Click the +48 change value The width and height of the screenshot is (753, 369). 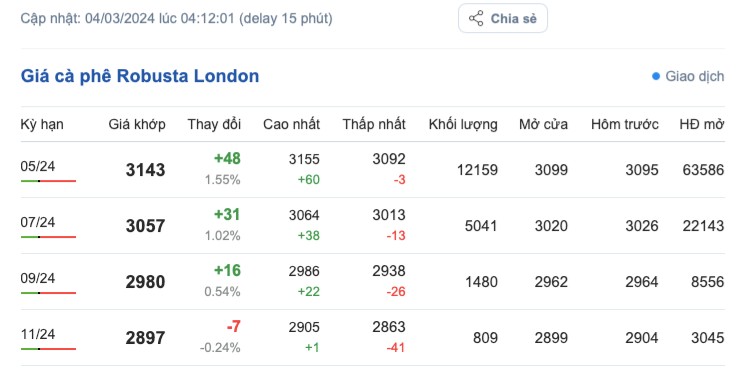pyautogui.click(x=227, y=159)
